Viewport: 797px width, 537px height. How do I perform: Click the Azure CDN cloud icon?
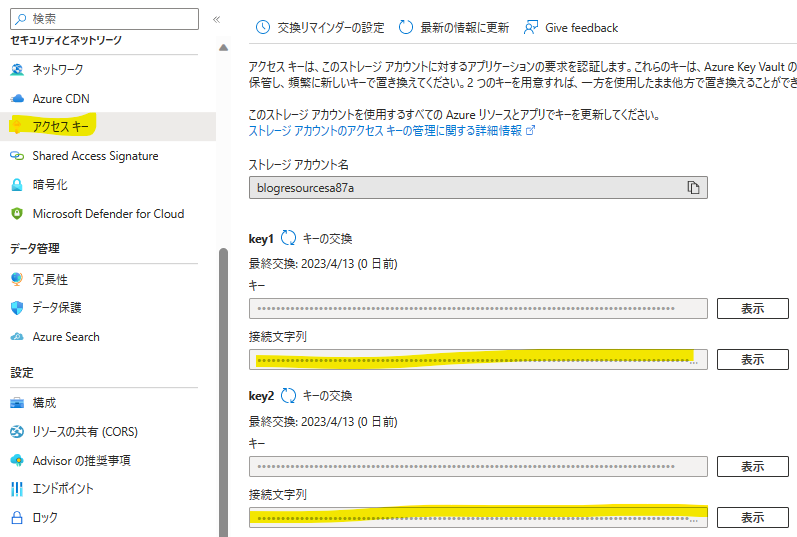17,99
